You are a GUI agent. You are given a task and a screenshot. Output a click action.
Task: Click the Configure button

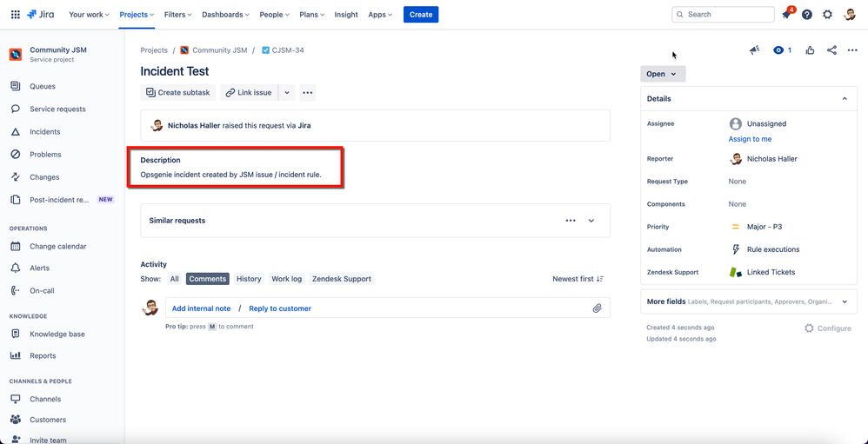[x=828, y=328]
